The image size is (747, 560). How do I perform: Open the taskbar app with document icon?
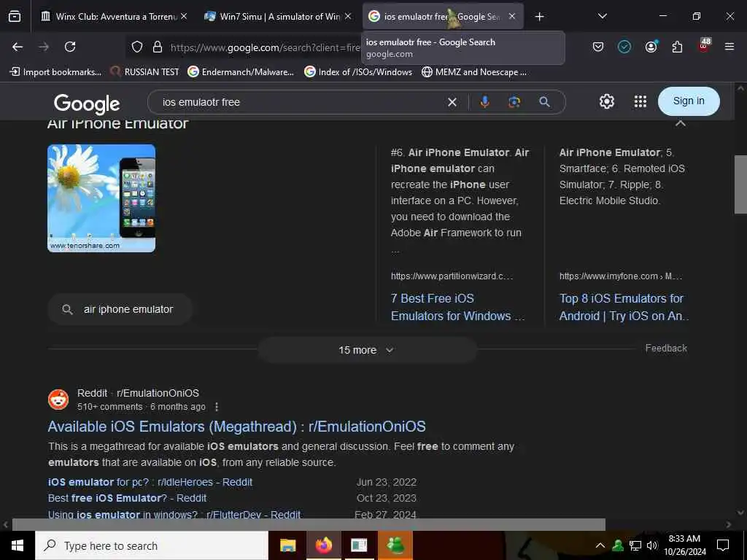[x=359, y=545]
